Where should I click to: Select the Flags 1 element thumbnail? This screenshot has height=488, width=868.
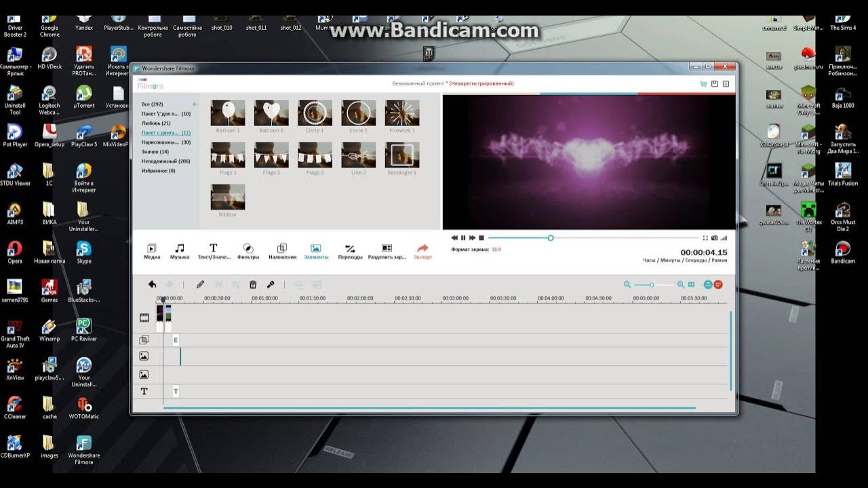[x=228, y=155]
